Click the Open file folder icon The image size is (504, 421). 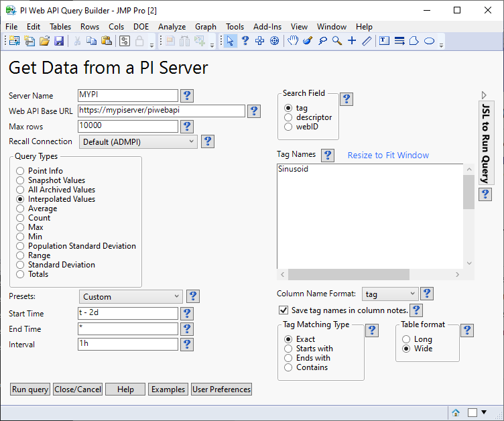44,41
